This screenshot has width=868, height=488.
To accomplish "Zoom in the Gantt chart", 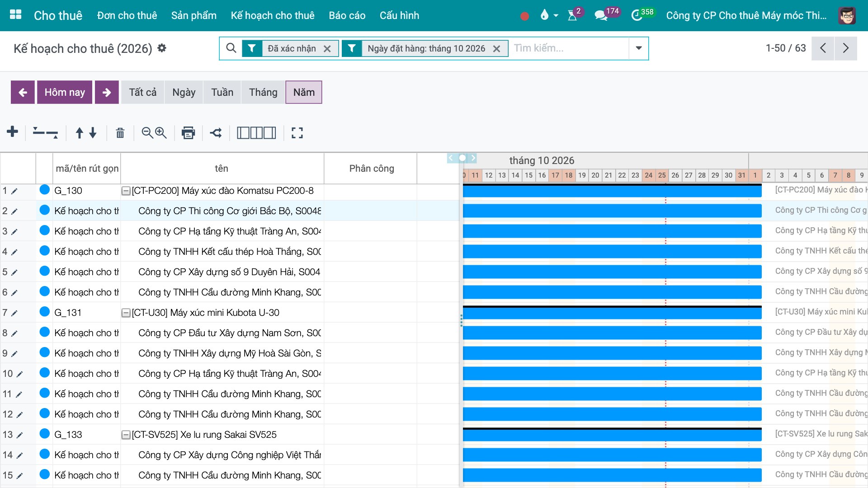I will tap(161, 133).
